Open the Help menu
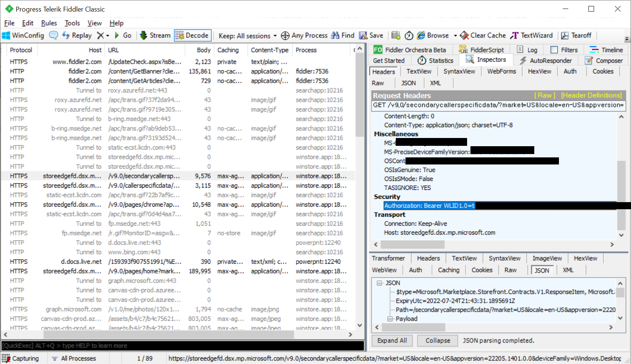 pyautogui.click(x=116, y=23)
